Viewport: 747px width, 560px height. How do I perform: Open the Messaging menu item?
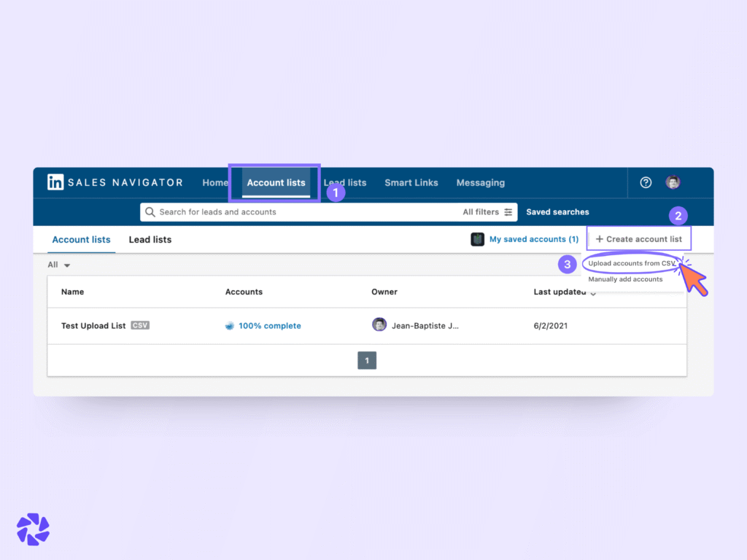[480, 183]
